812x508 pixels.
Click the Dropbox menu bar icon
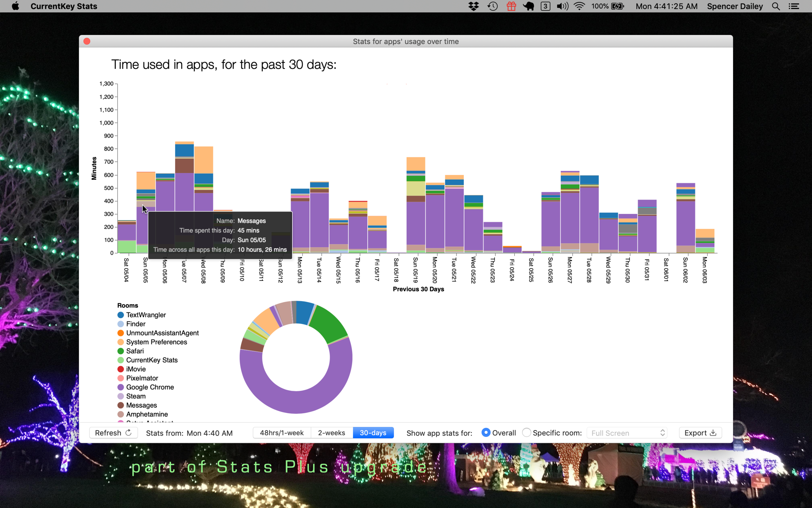[474, 6]
